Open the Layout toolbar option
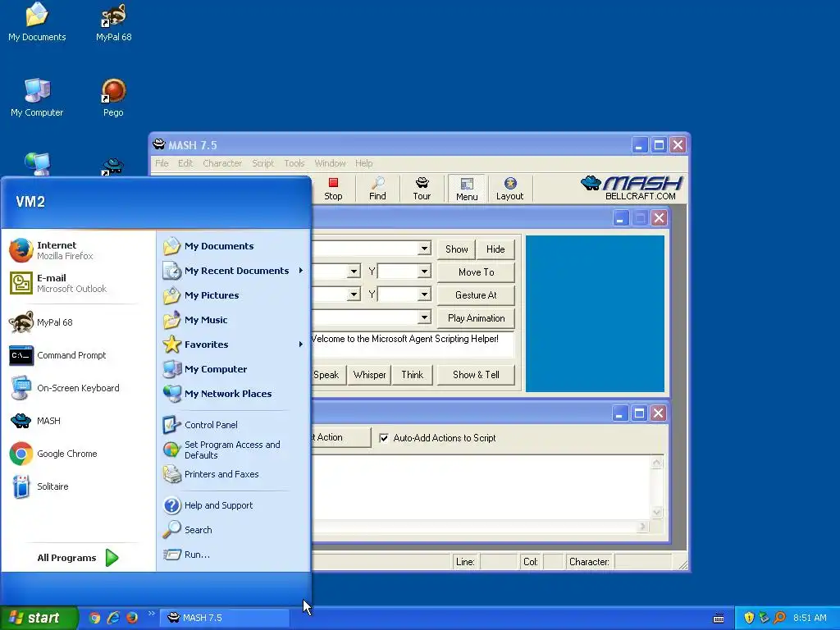Screen dimensions: 840x630 509,188
